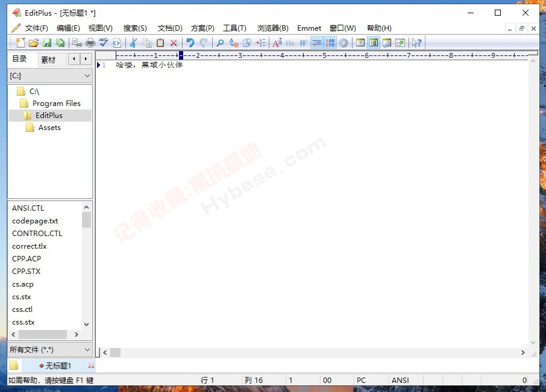Image resolution: width=546 pixels, height=392 pixels.
Task: Run spell check with the ABC checkmark icon
Action: tap(104, 43)
